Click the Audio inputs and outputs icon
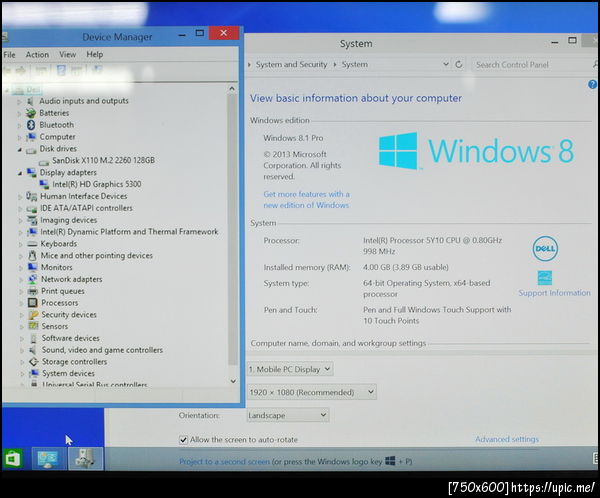Screen dimensions: 600x498 pyautogui.click(x=31, y=101)
